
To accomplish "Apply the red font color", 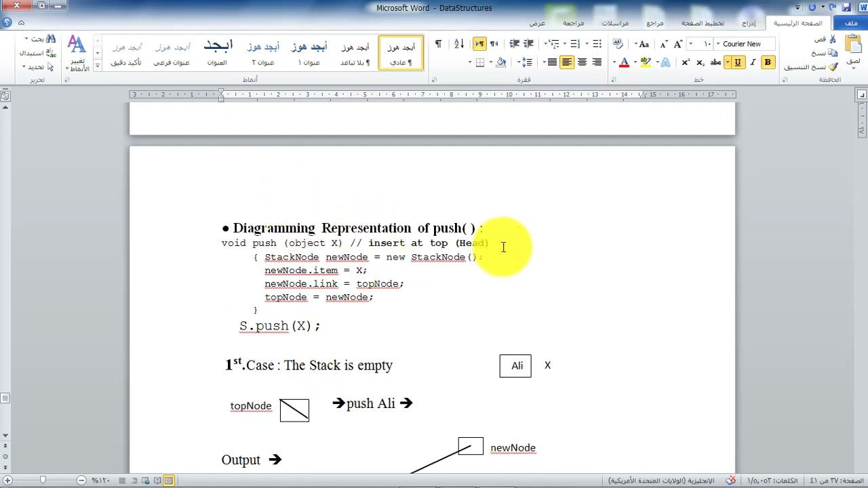I will pyautogui.click(x=625, y=62).
